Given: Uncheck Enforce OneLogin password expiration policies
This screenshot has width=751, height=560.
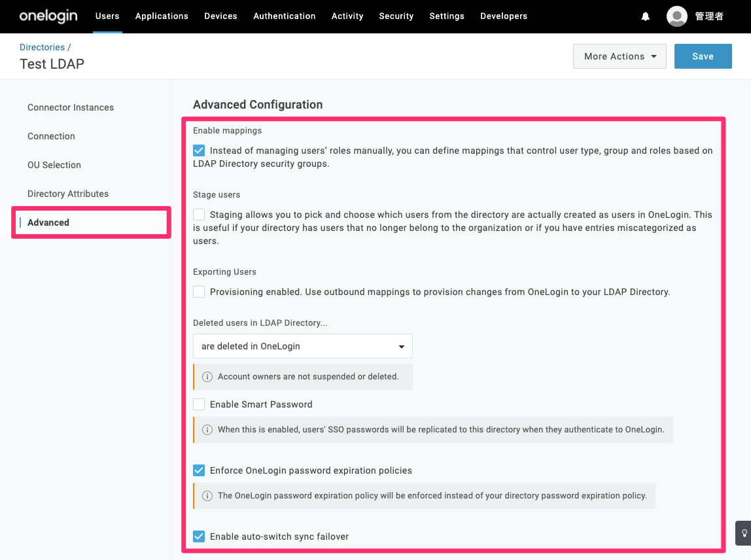Looking at the screenshot, I should 199,470.
